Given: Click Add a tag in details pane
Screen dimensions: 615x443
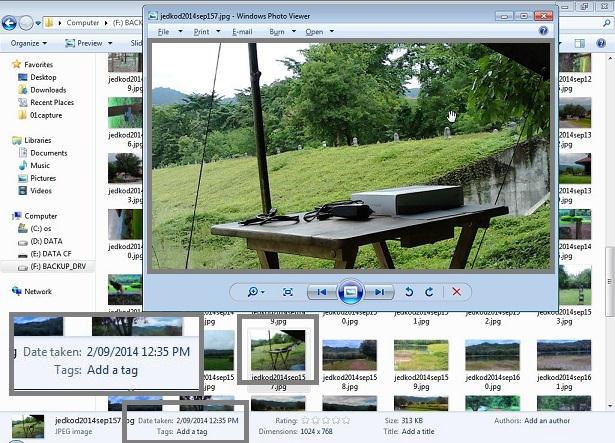Looking at the screenshot, I should (192, 432).
